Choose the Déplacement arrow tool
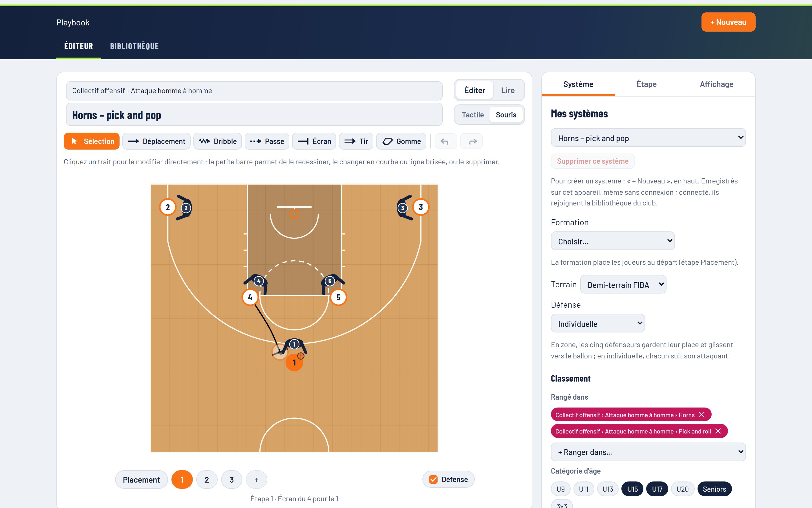Screen dimensions: 812x508 [x=156, y=141]
